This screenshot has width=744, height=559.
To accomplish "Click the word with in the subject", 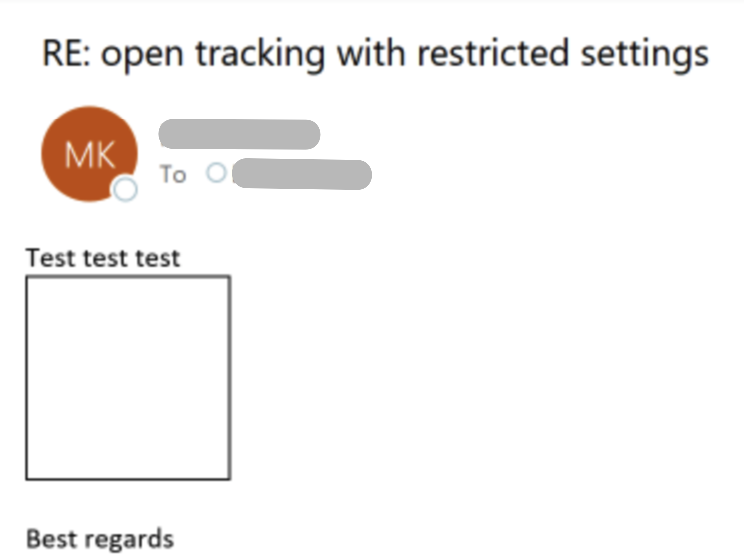I will click(x=368, y=53).
